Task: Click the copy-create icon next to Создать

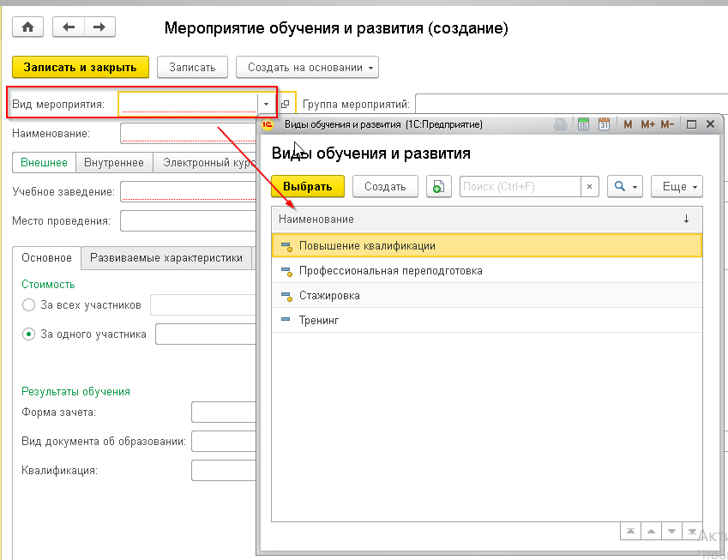Action: [438, 186]
